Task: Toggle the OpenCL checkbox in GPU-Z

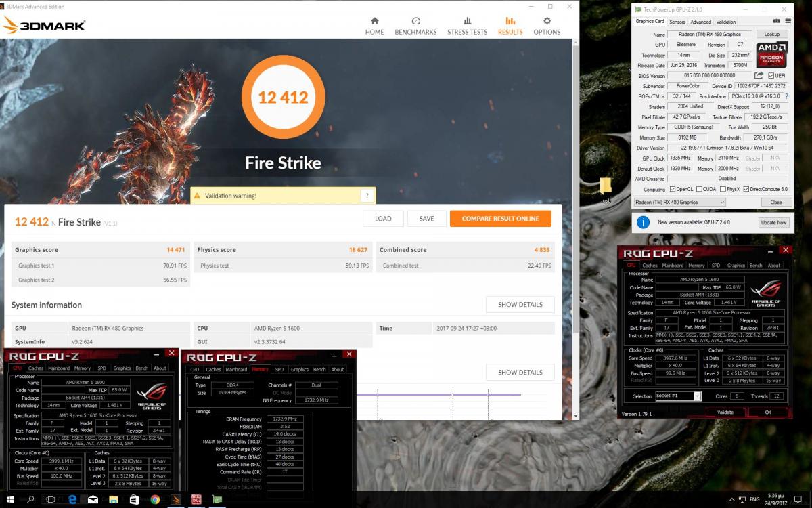Action: click(x=673, y=189)
